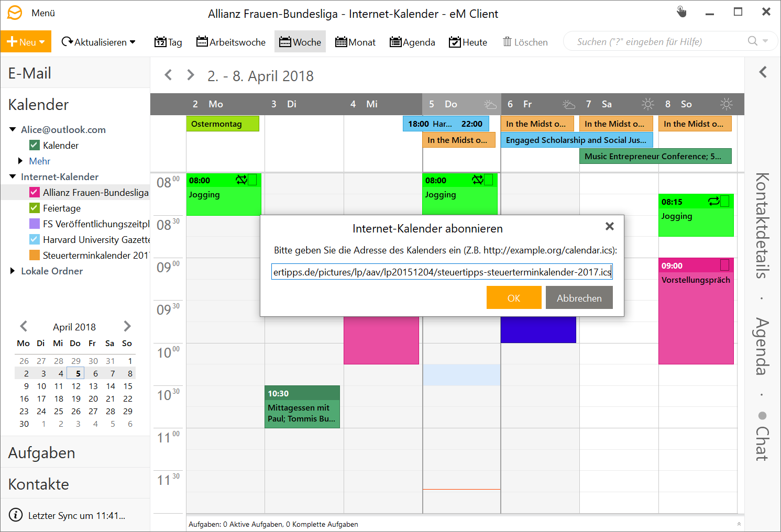Open the Vorstellungspräch appointment on Sunday
The height and width of the screenshot is (532, 781).
696,311
